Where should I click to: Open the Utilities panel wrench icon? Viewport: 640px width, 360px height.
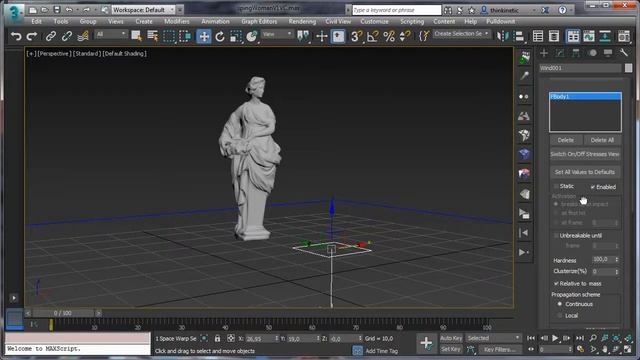tap(624, 53)
